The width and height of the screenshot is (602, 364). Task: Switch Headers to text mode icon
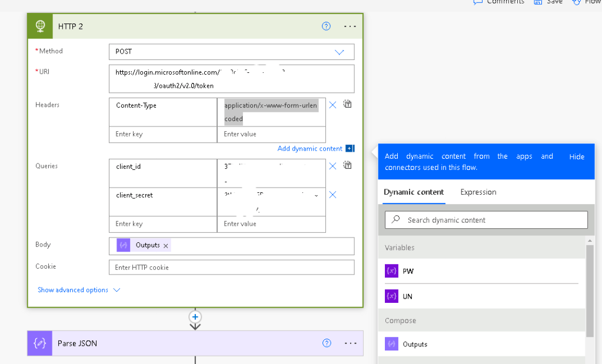348,104
